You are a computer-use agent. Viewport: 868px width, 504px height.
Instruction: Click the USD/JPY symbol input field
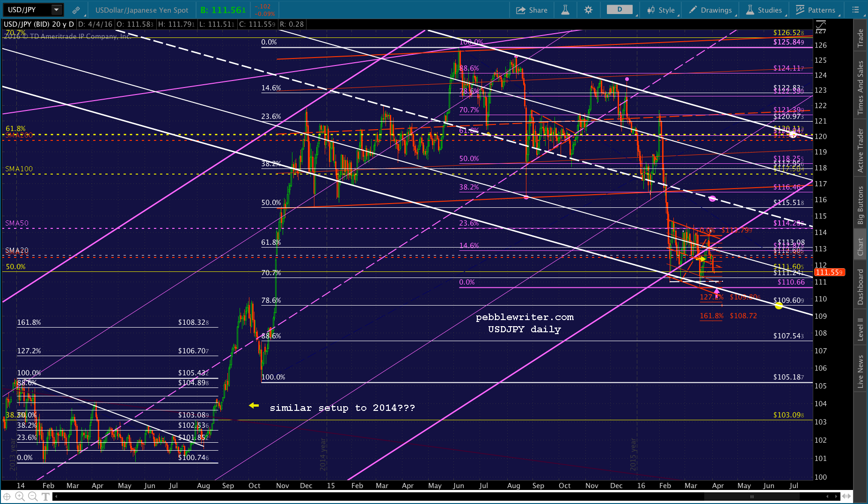27,10
